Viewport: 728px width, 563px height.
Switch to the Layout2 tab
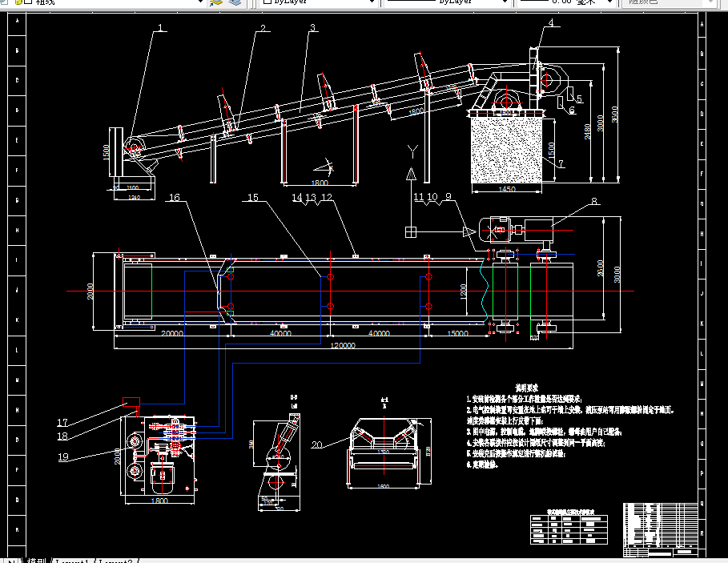tap(116, 561)
